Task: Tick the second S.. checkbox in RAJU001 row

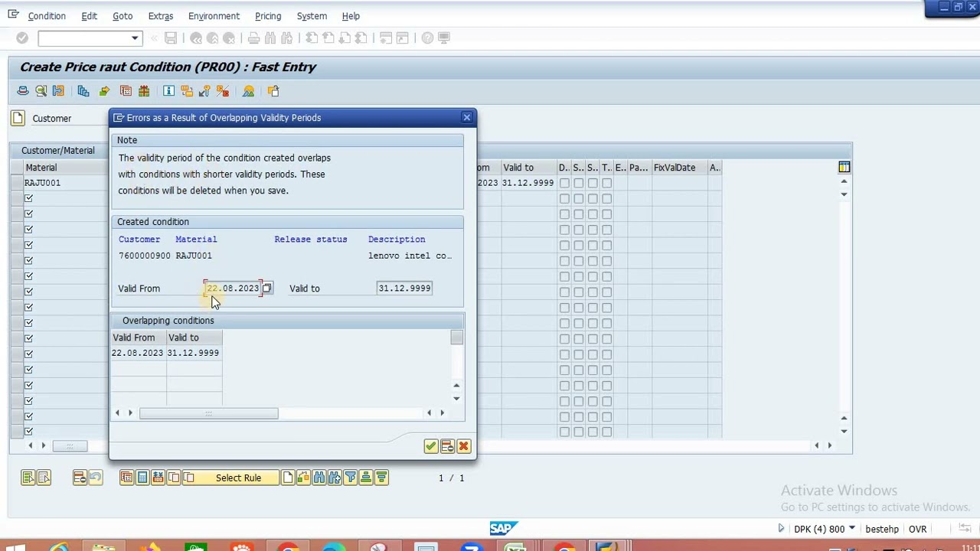Action: (x=593, y=183)
